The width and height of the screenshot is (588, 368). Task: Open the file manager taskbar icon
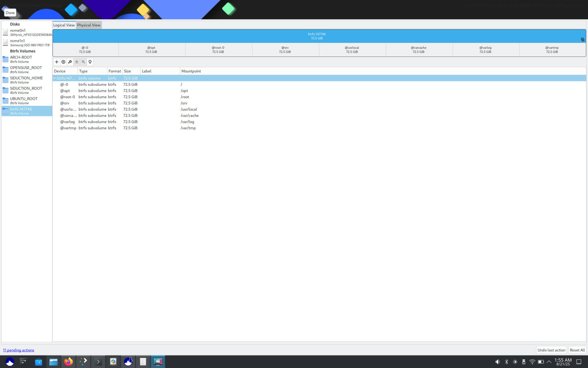pos(54,362)
